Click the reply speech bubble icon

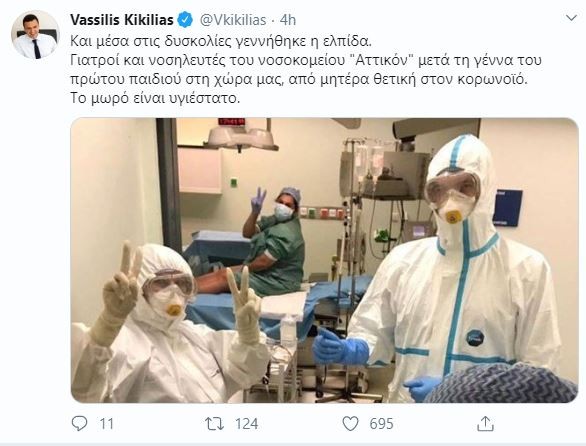[79, 424]
